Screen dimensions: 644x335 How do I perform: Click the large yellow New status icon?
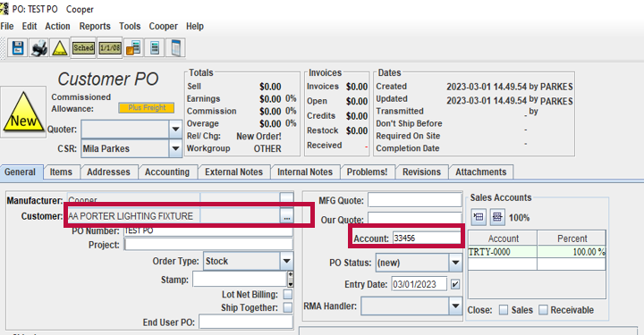[24, 112]
